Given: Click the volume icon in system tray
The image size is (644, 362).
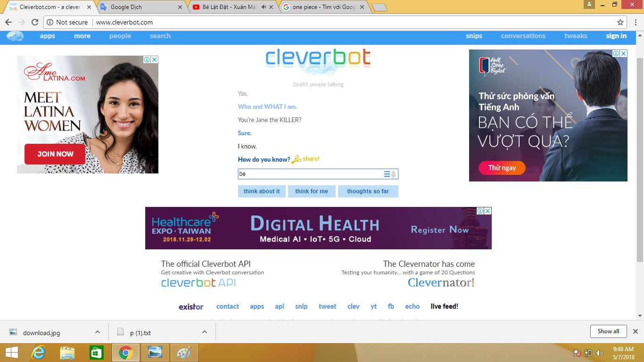Looking at the screenshot, I should [600, 353].
